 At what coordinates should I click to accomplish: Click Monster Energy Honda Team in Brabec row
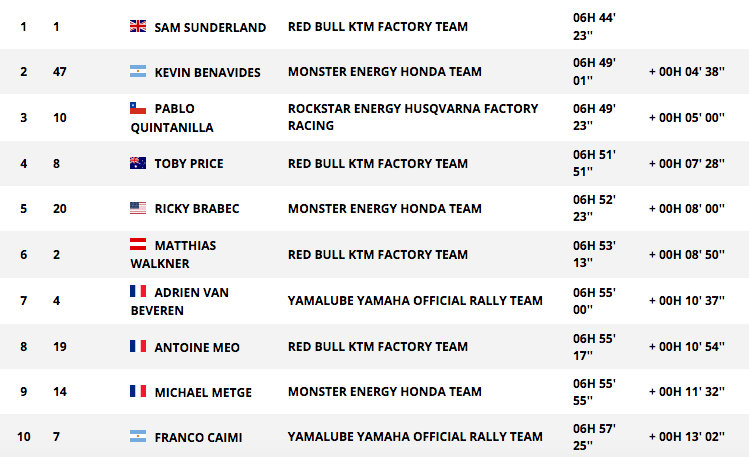385,209
